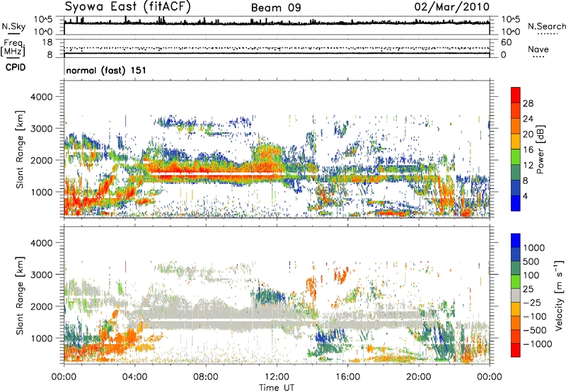
Task: Select the 'normal (fast) 151' CPID text
Action: click(x=106, y=70)
